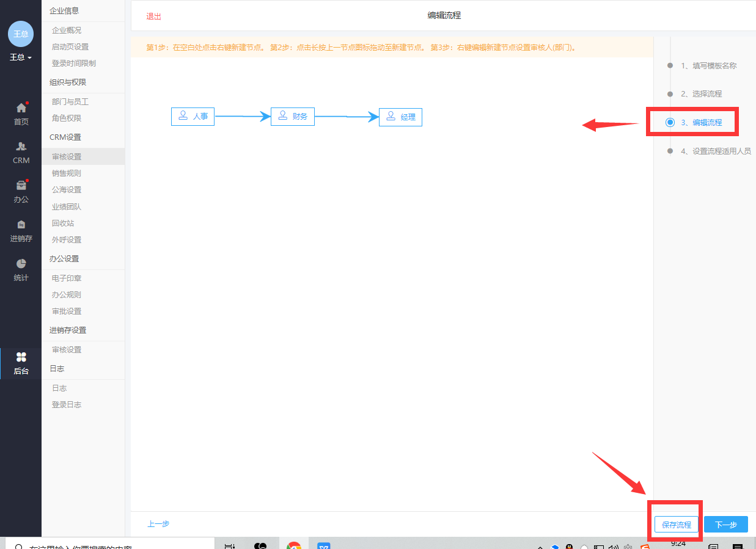Click 退出 to exit the editor

tap(154, 16)
